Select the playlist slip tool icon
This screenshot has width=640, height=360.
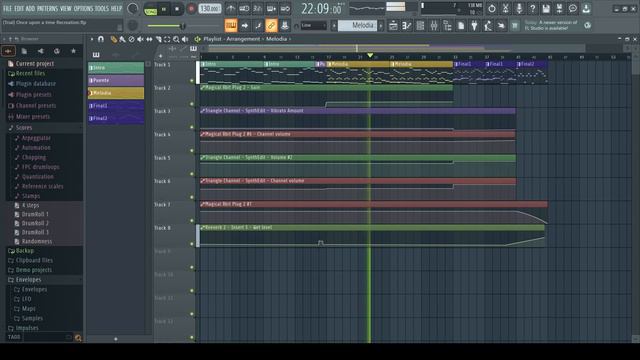point(149,39)
